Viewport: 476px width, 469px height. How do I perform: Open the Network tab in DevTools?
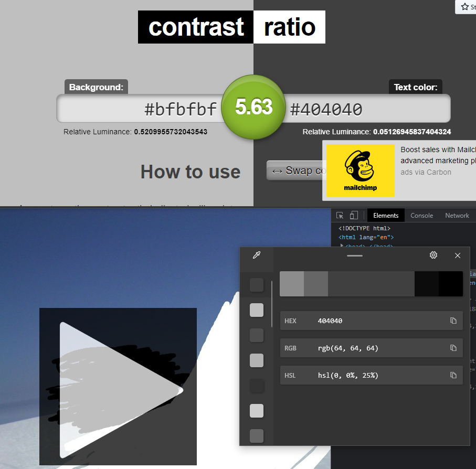(x=457, y=215)
